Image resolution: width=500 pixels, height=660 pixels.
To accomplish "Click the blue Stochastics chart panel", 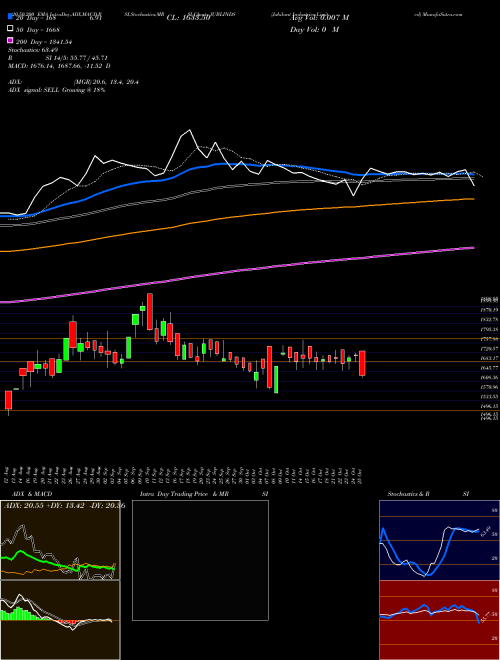I will (439, 540).
